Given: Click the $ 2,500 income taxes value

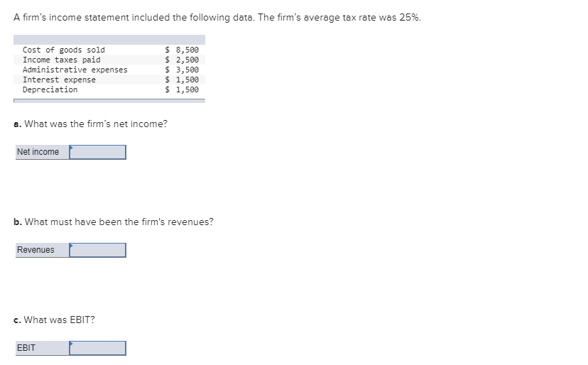Looking at the screenshot, I should [182, 60].
